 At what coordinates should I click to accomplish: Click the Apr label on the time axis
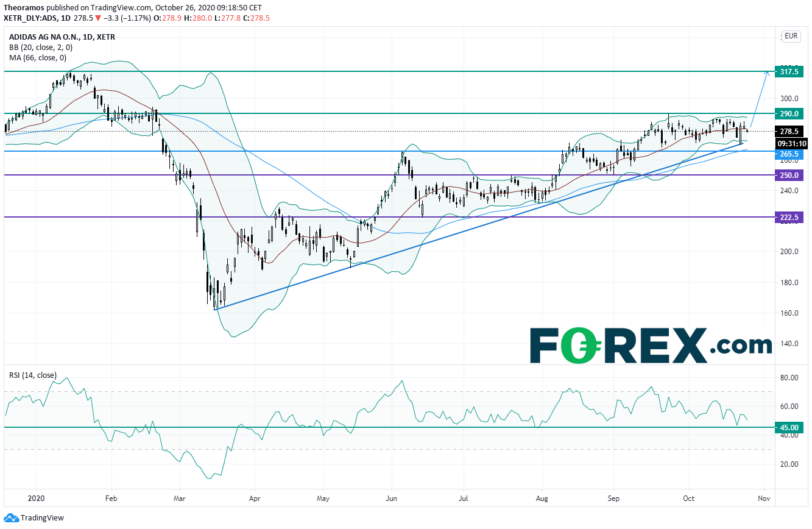click(256, 498)
